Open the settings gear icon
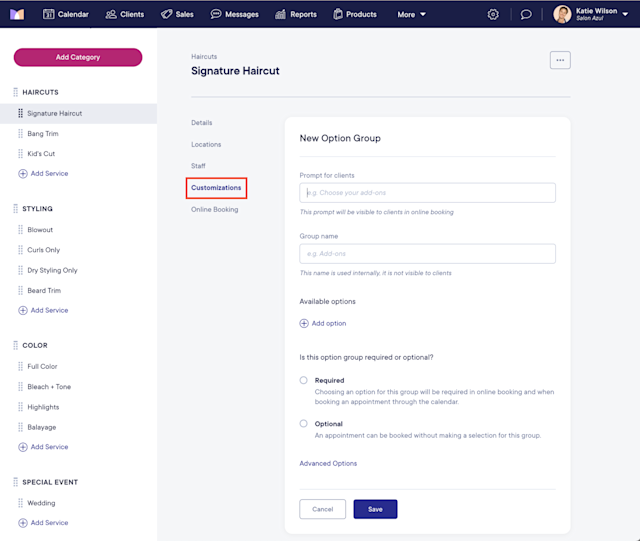 pyautogui.click(x=493, y=15)
